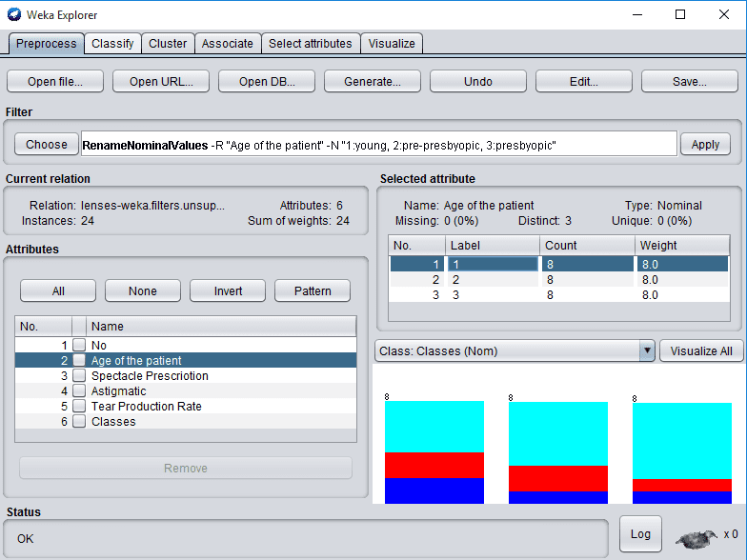This screenshot has width=747, height=560.
Task: Select the Astigmatic attribute row
Action: pos(186,390)
